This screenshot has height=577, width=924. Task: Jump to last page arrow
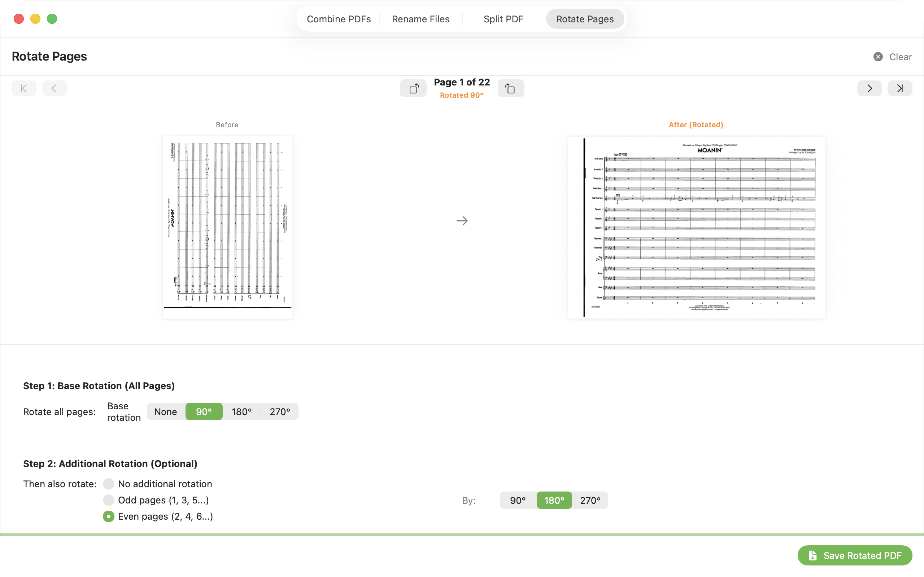tap(899, 89)
